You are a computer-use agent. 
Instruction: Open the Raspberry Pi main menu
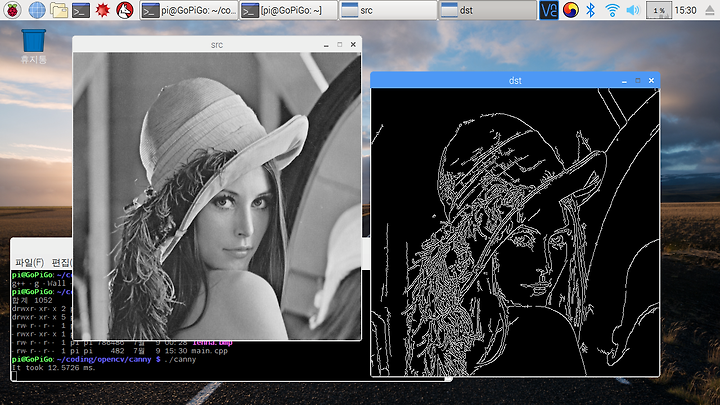[12, 10]
